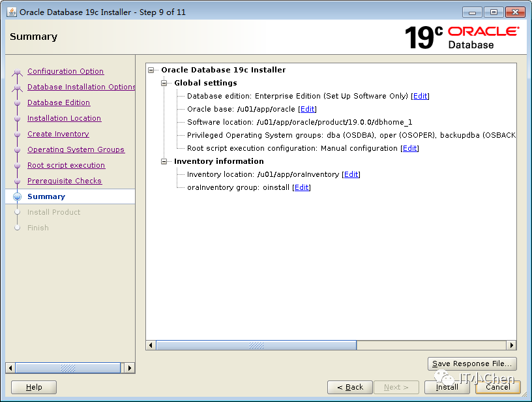Edit the Database edition setting
This screenshot has width=532, height=402.
point(420,96)
